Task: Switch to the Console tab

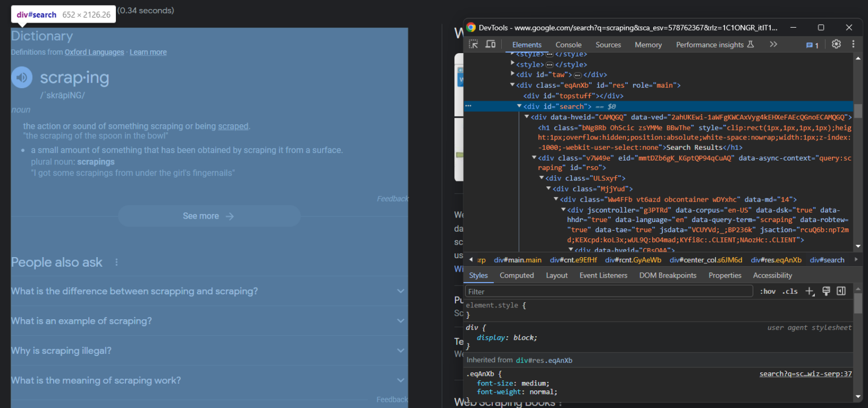Action: 568,45
